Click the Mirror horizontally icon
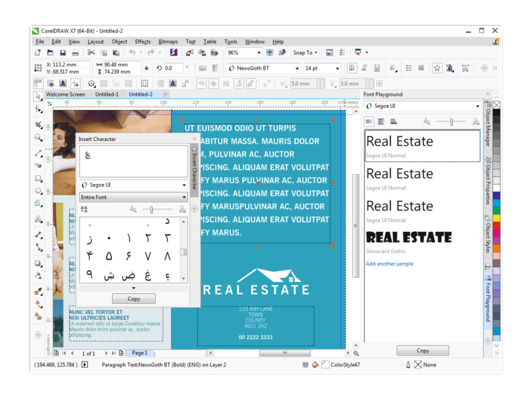 pos(202,68)
